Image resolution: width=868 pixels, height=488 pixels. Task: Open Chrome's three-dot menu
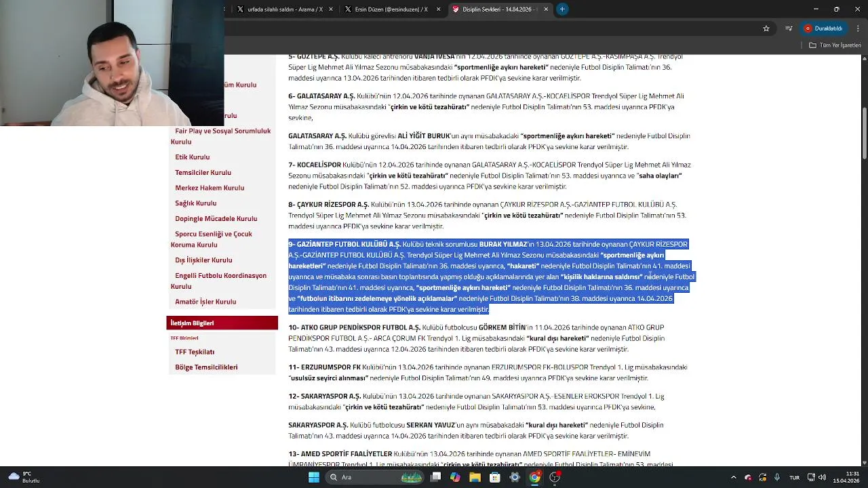coord(859,28)
